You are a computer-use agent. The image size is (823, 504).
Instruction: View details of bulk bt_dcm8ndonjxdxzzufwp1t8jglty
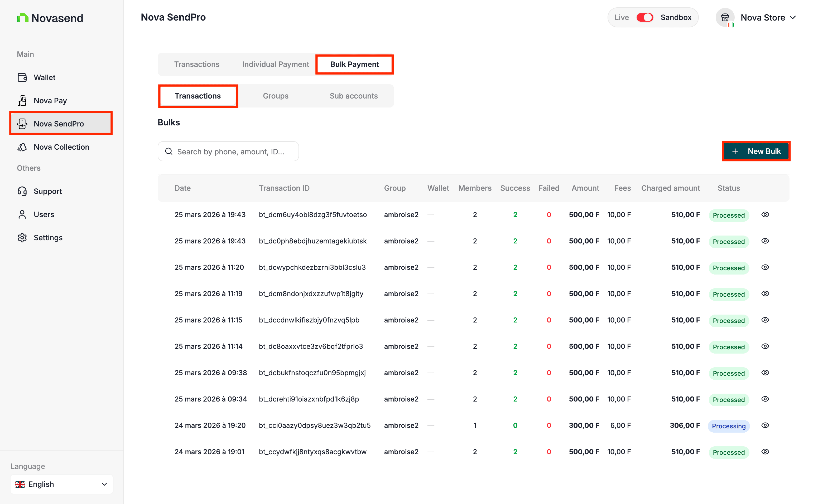tap(765, 294)
